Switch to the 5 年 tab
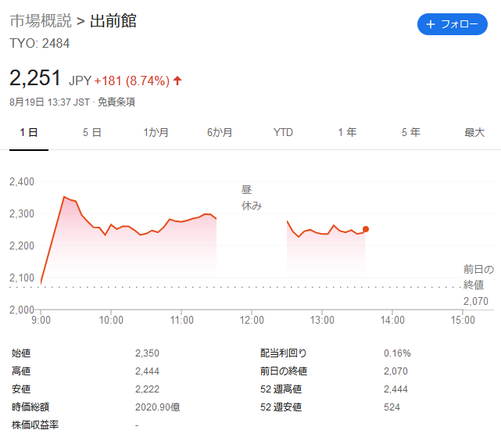This screenshot has width=501, height=448. pos(411,132)
